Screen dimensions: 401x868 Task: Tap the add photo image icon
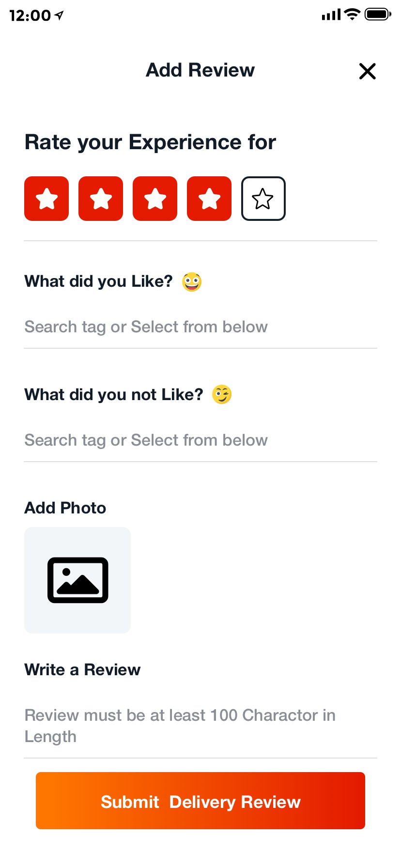(x=77, y=580)
